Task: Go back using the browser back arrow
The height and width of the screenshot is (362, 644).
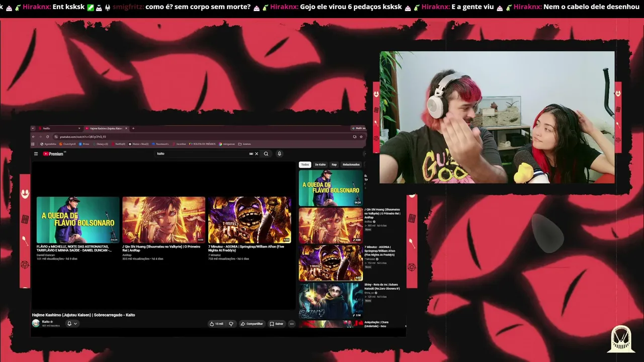Action: click(x=34, y=137)
